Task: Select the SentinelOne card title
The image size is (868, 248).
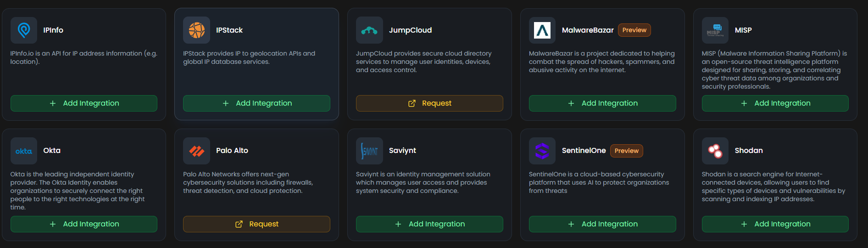Action: coord(584,150)
